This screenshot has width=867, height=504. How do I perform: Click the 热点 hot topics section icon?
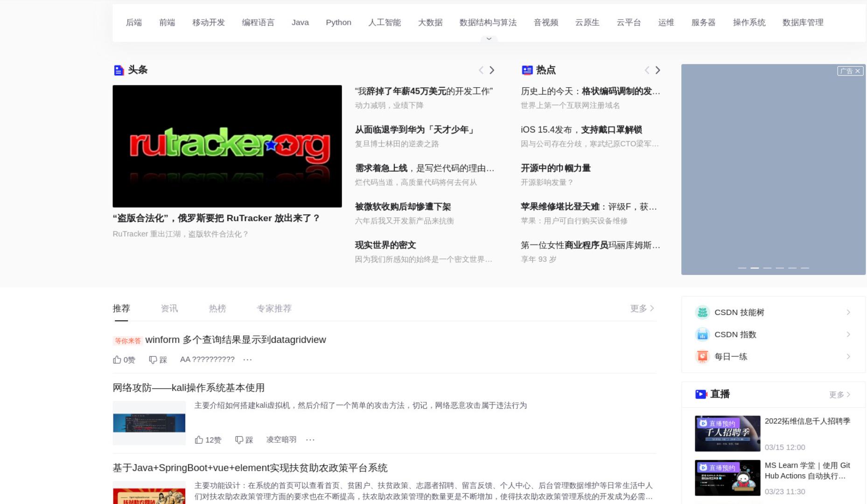point(527,70)
